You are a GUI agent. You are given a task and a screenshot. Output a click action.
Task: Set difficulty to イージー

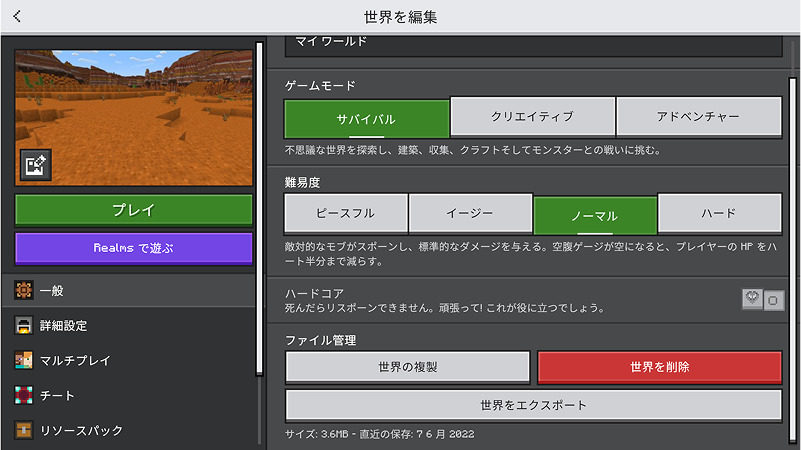(470, 213)
